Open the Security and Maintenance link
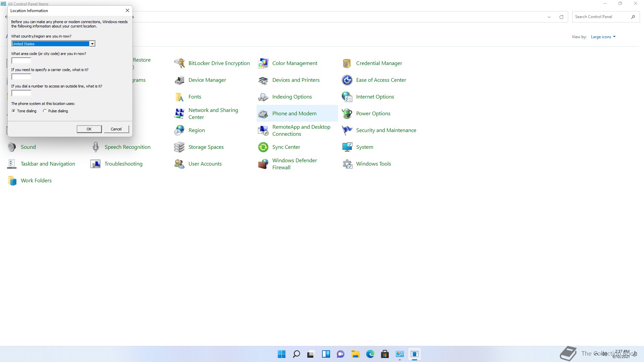 386,130
